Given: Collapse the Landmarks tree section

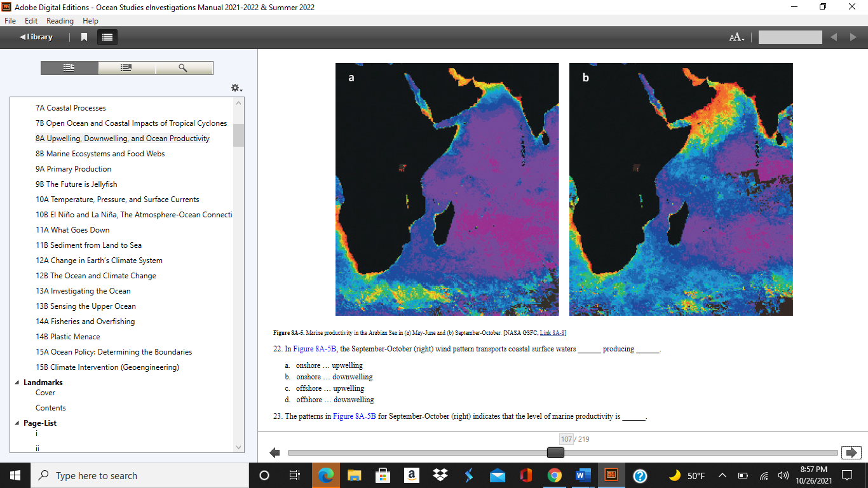Looking at the screenshot, I should [x=17, y=382].
